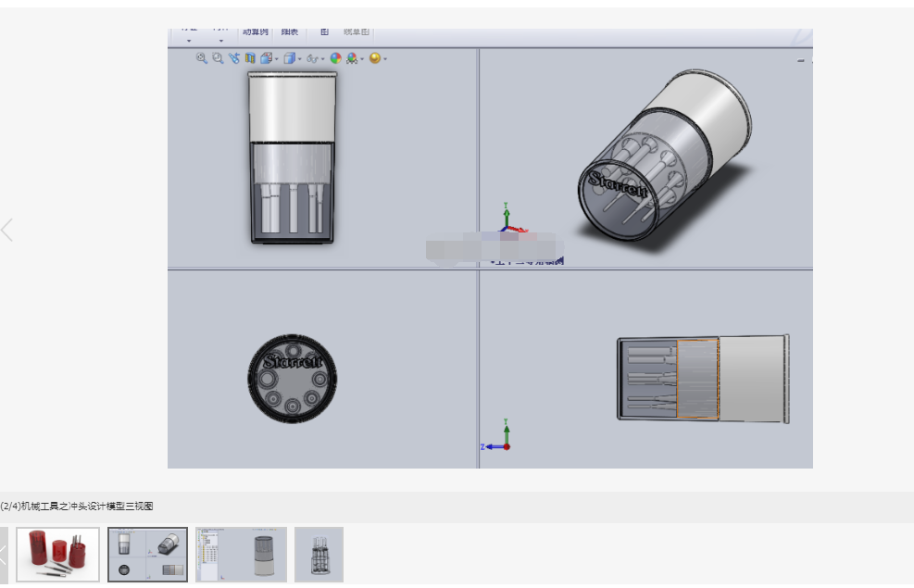The height and width of the screenshot is (588, 914).
Task: Click the image caption text below the viewer
Action: pos(77,506)
